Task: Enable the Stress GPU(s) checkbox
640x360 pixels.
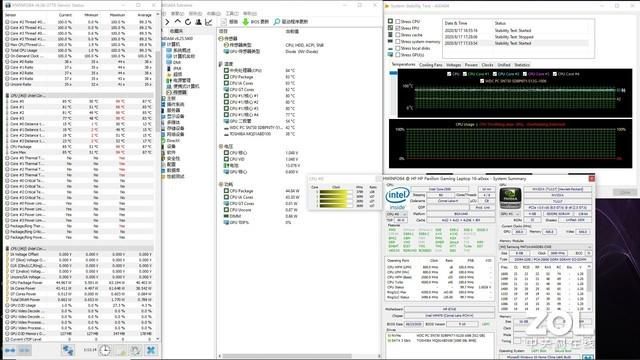Action: (x=397, y=55)
